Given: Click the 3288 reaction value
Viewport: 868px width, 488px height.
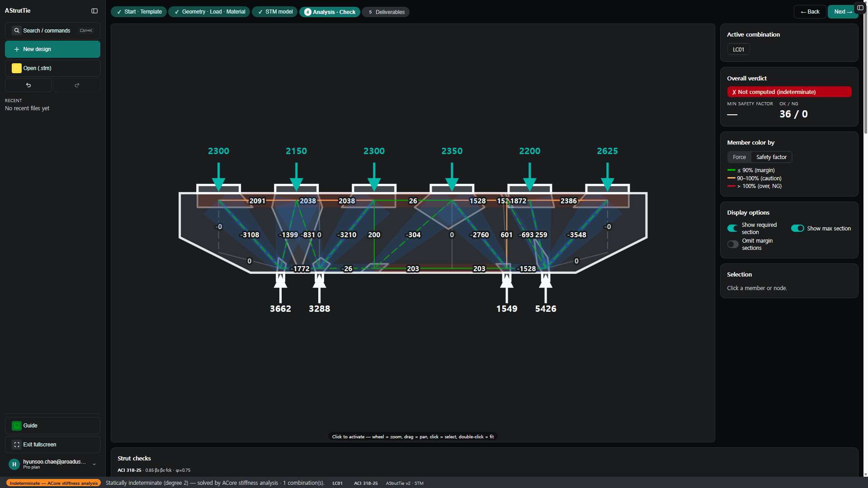Looking at the screenshot, I should pyautogui.click(x=319, y=309).
